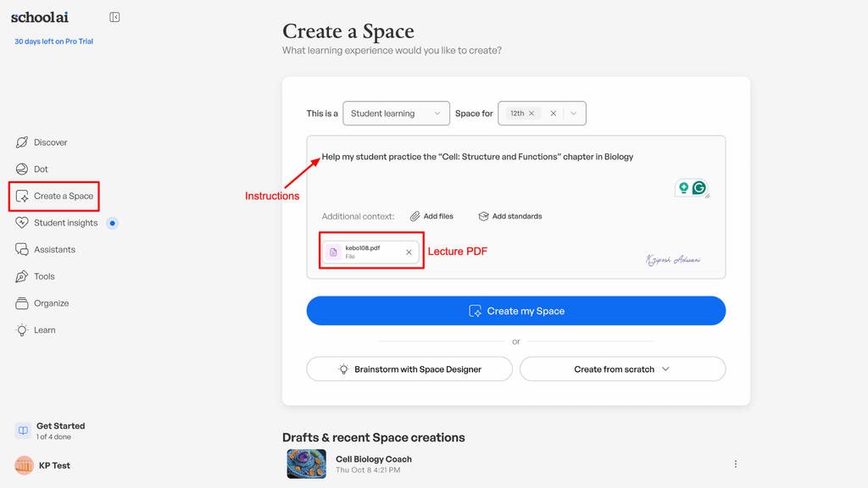Open the 30 days left on Pro Trial link
The width and height of the screenshot is (868, 488).
tap(53, 42)
